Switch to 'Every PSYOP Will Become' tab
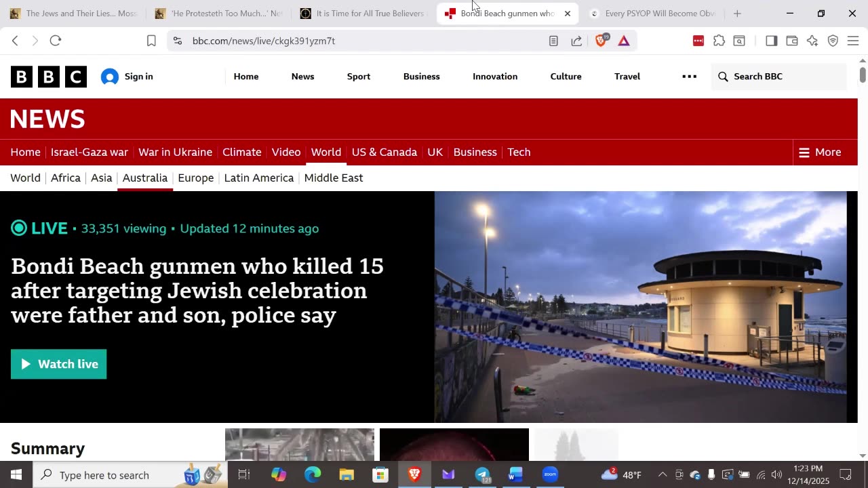 (653, 14)
